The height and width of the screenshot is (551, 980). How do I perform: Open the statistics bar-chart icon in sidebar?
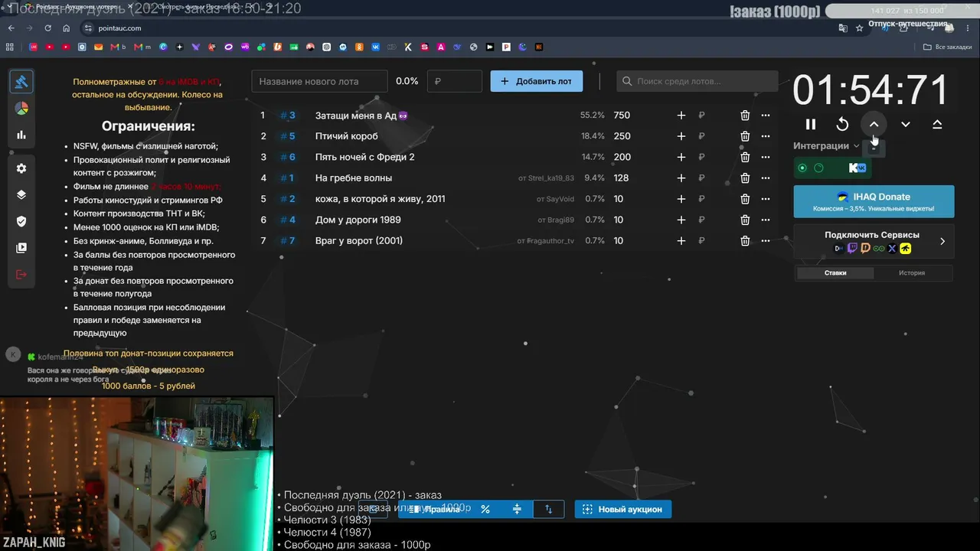click(21, 135)
